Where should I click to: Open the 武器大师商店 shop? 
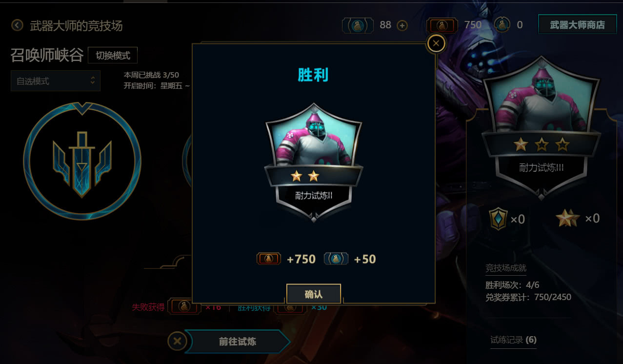577,25
